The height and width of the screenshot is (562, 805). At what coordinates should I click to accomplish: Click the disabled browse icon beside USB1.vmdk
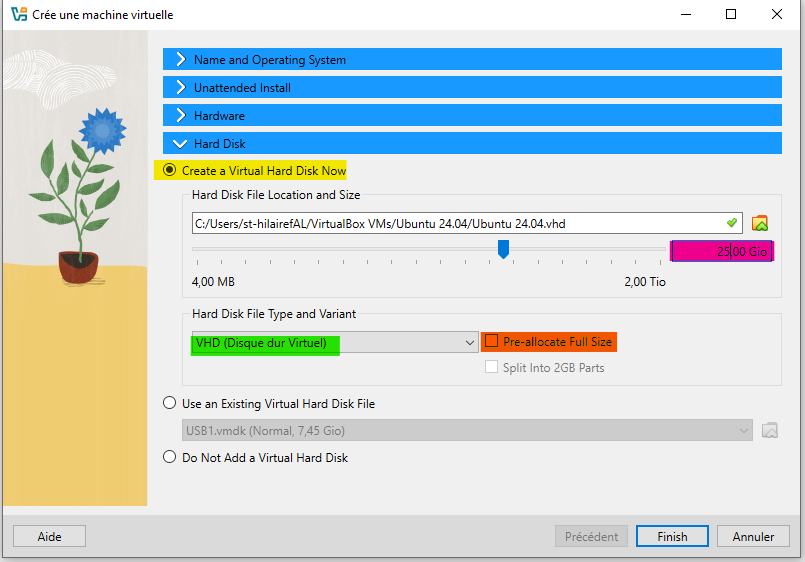(x=769, y=431)
